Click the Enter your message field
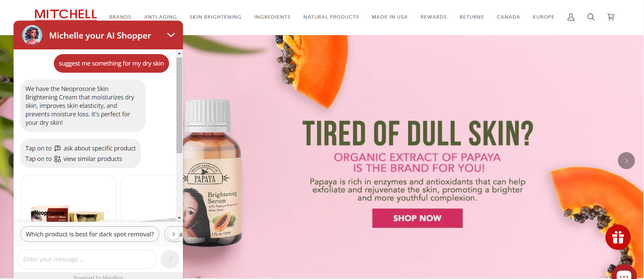 [87, 259]
